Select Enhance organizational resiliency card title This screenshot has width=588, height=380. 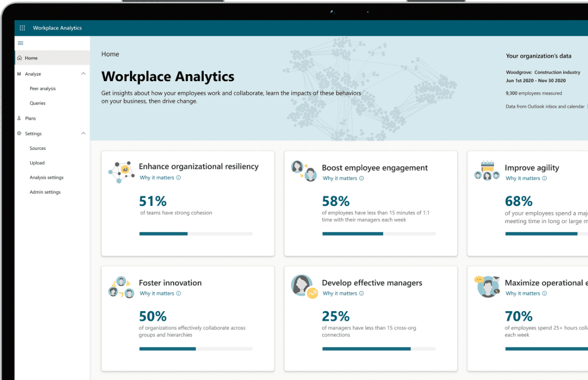click(x=199, y=166)
